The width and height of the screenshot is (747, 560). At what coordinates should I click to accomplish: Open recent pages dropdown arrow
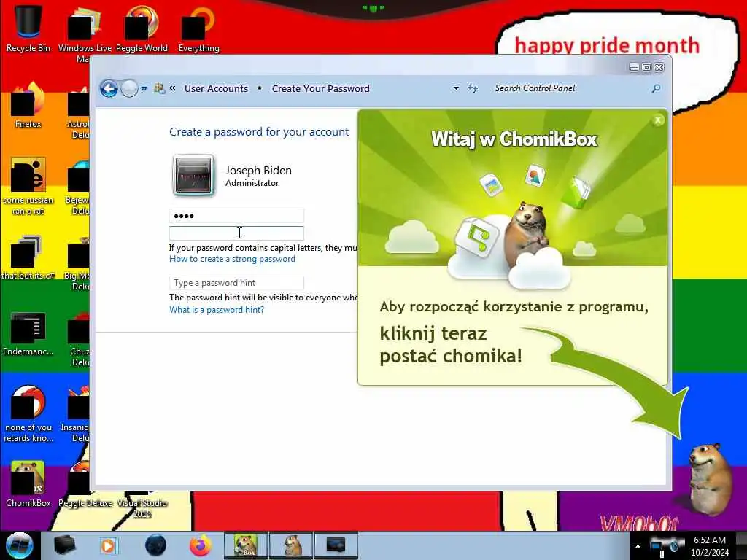(144, 89)
